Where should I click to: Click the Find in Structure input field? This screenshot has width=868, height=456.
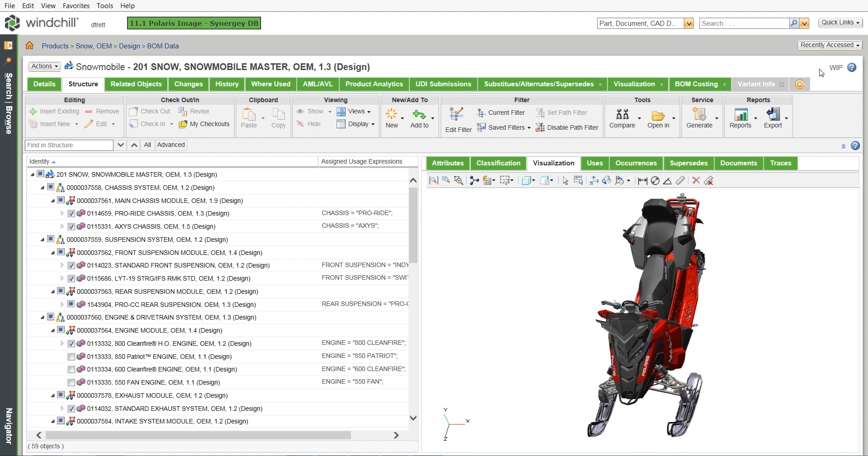[69, 145]
